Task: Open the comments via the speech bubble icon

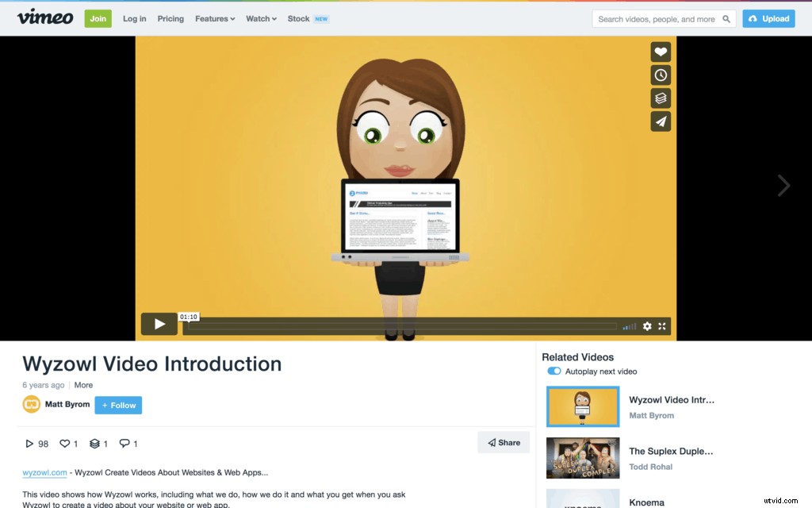Action: pyautogui.click(x=124, y=443)
